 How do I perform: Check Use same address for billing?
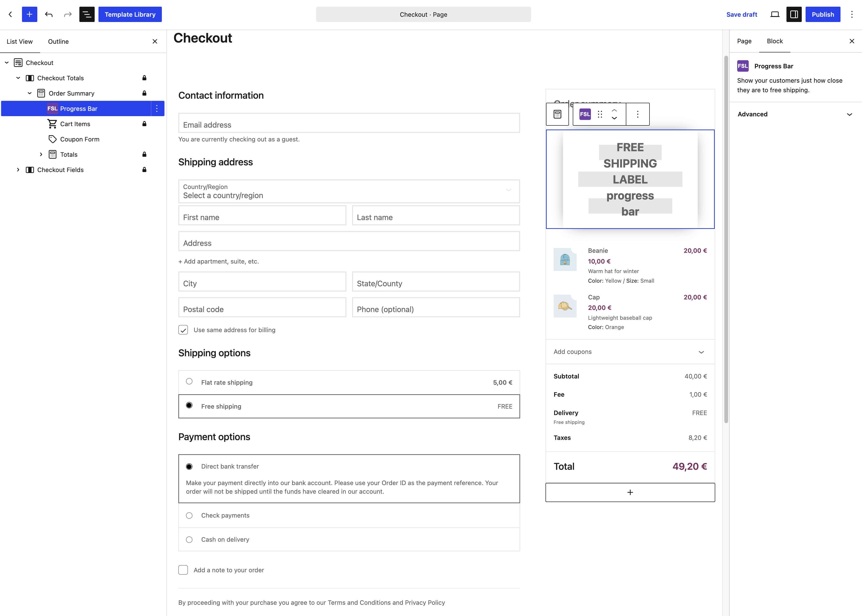(183, 330)
